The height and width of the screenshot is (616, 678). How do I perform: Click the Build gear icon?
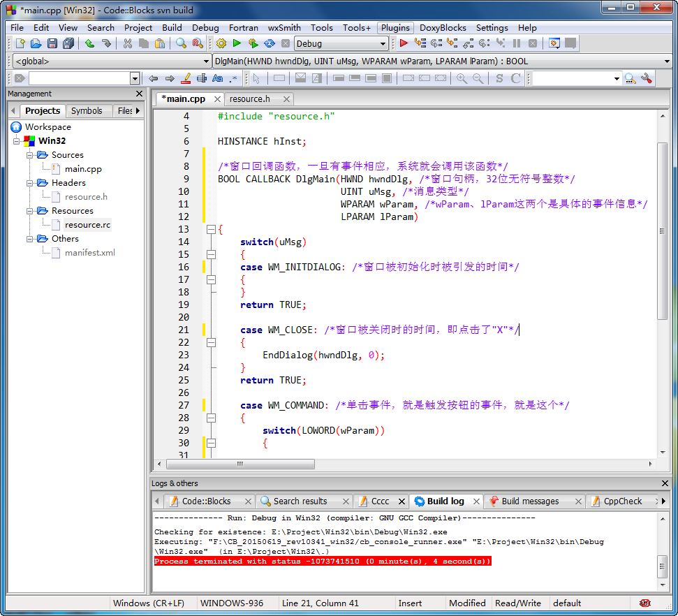(221, 43)
